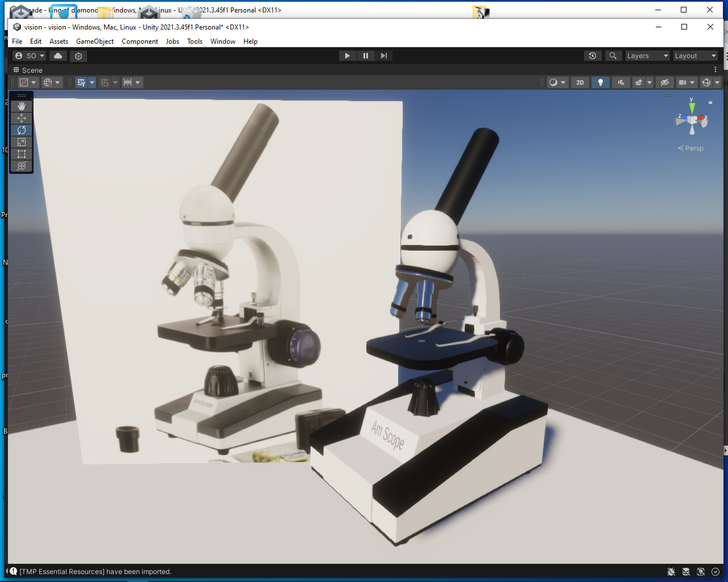Expand the effects dropdown arrow
728x582 pixels.
[x=650, y=82]
